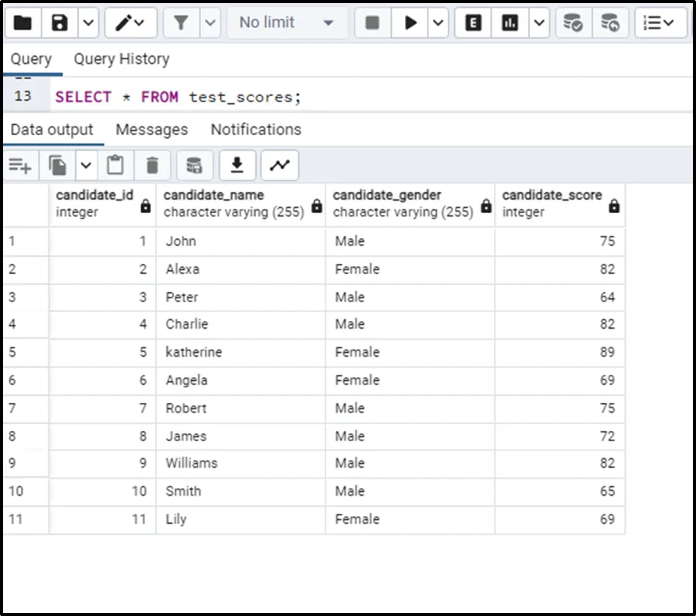Switch to the Query History tab

click(x=121, y=59)
